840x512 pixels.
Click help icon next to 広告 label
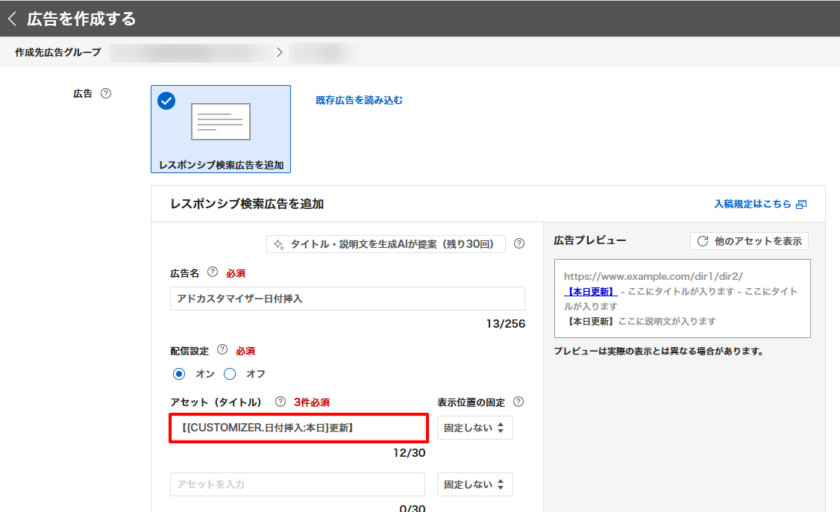[x=106, y=94]
